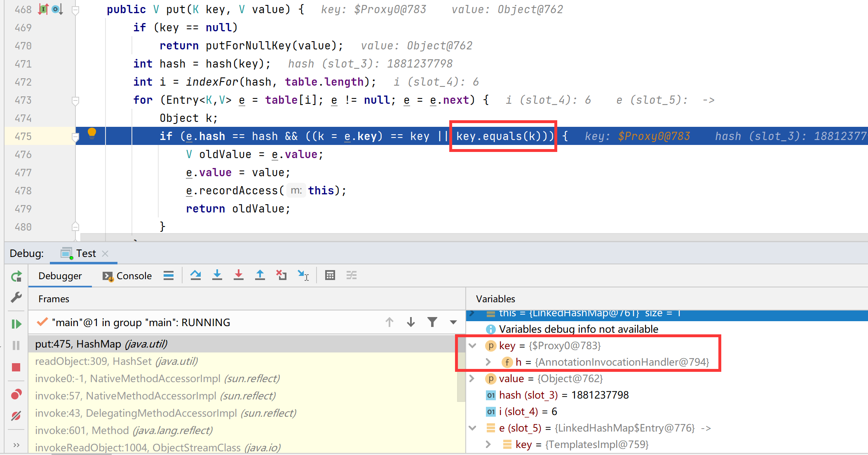
Task: Click the Rerun Test debug icon
Action: tap(16, 276)
